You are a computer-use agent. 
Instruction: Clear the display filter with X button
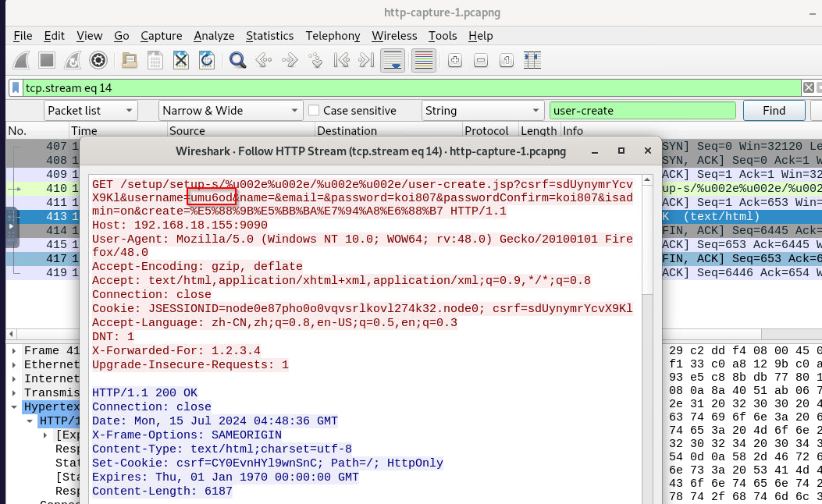(809, 87)
